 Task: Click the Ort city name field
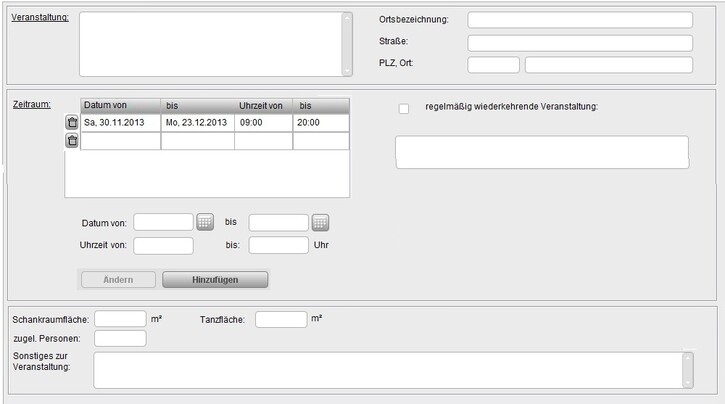pyautogui.click(x=608, y=65)
